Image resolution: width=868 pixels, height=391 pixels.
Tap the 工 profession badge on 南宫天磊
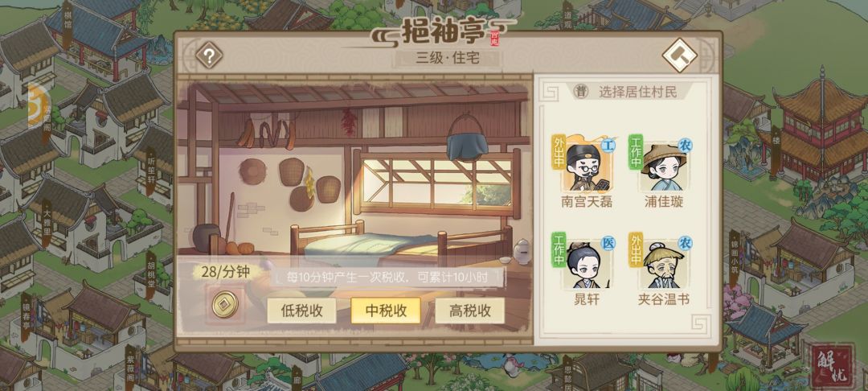(608, 146)
